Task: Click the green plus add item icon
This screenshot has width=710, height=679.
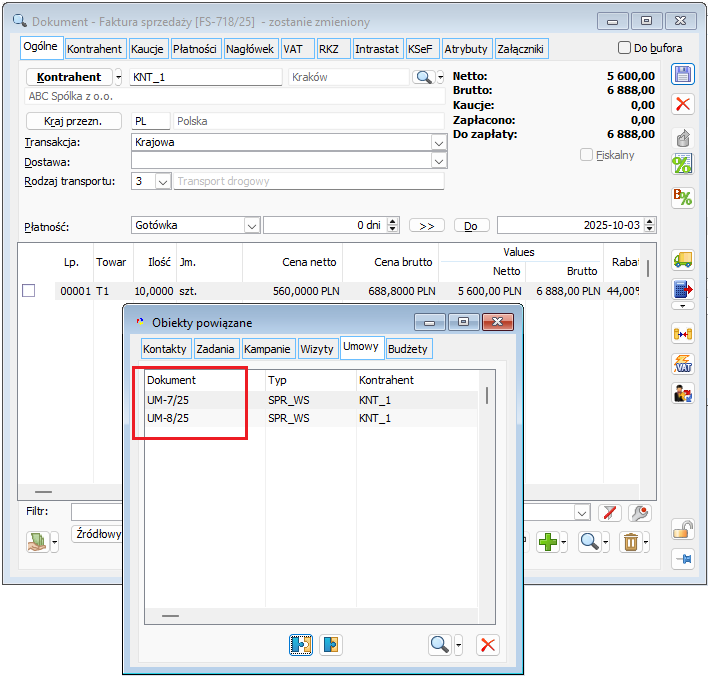Action: tap(547, 541)
